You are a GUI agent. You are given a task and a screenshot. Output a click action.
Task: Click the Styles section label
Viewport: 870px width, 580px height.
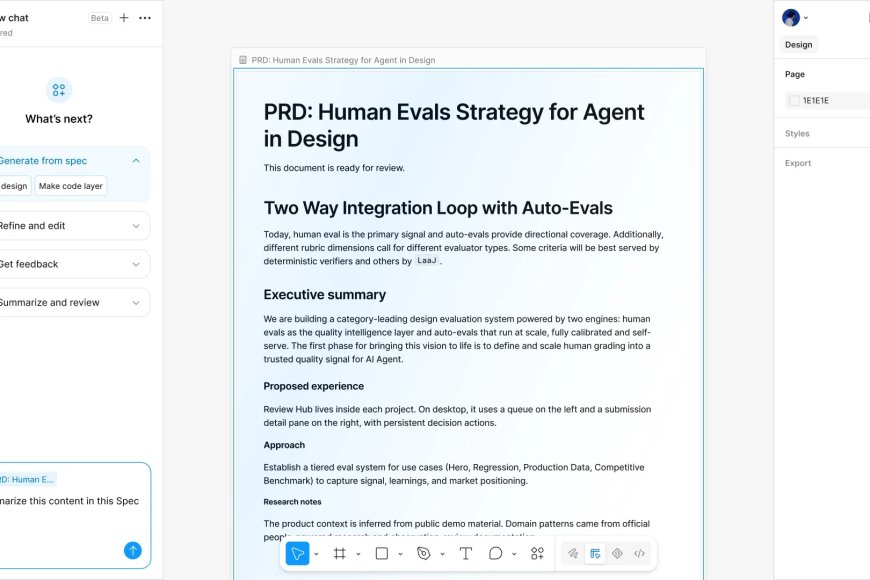tap(797, 133)
